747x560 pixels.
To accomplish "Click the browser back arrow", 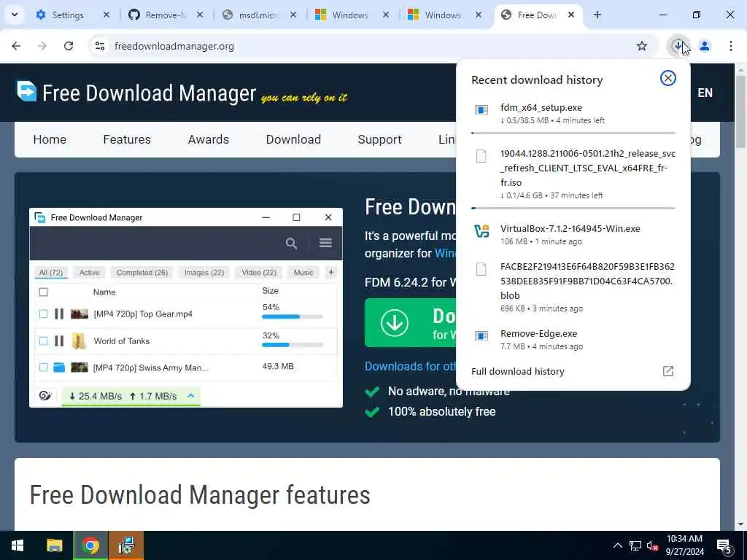I will coord(16,46).
